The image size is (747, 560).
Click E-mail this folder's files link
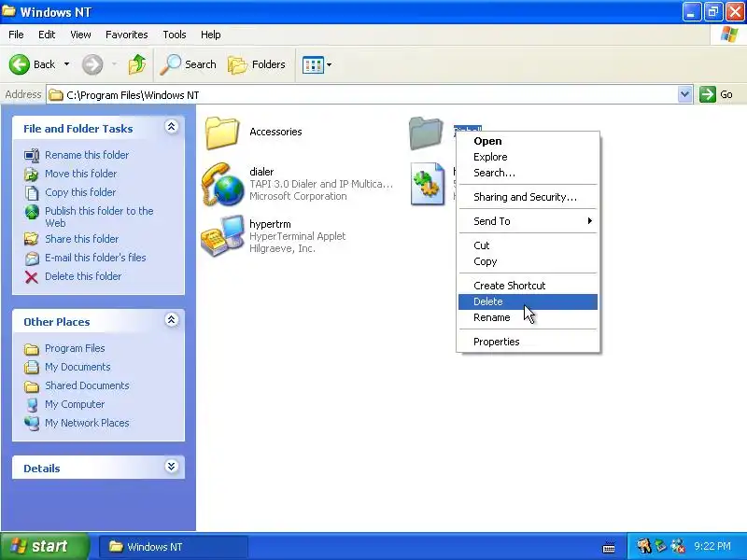point(95,258)
